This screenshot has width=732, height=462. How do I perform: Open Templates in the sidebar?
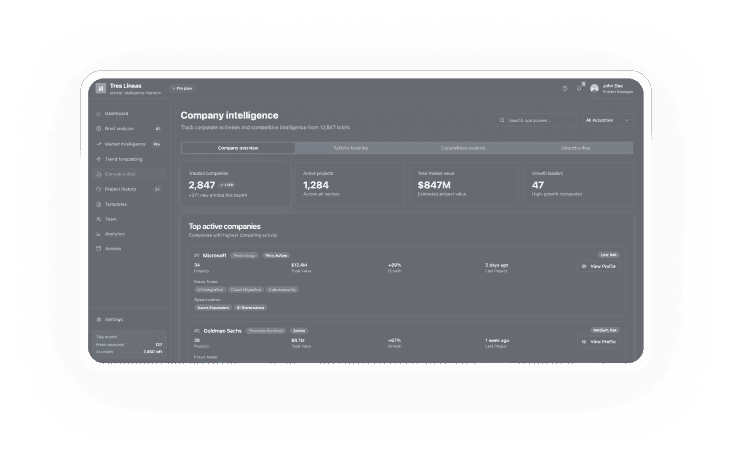click(129, 204)
